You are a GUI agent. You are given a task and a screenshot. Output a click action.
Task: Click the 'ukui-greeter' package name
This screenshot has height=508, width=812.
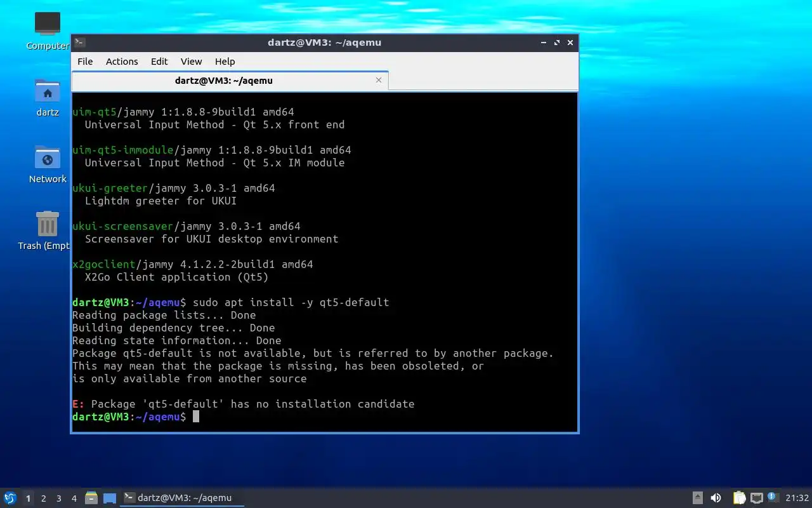click(110, 188)
